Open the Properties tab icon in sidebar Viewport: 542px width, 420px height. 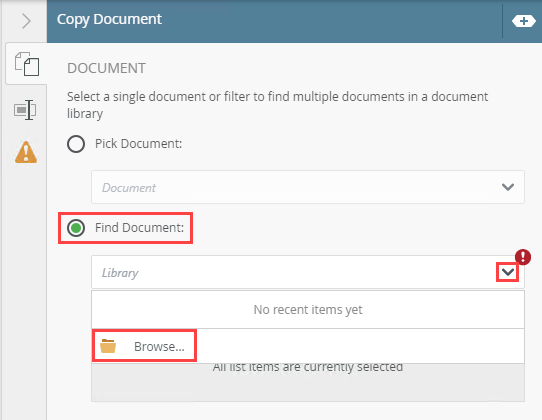point(25,110)
